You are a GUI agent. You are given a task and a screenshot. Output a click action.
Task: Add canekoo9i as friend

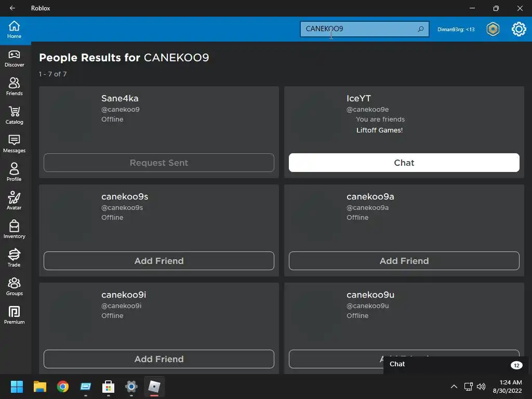(x=159, y=359)
